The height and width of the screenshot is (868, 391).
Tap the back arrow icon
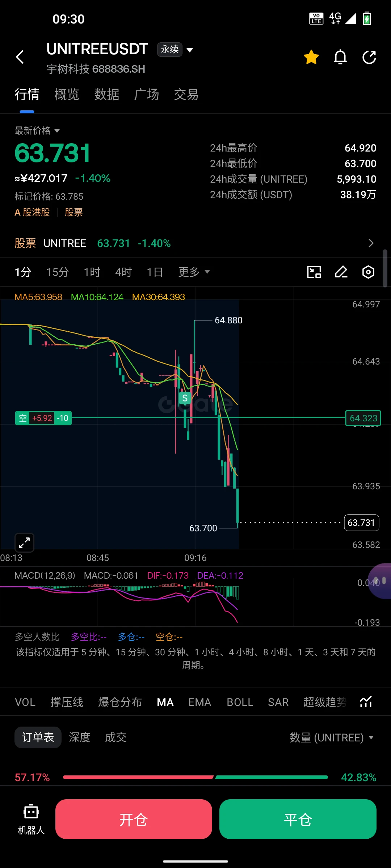pyautogui.click(x=20, y=57)
